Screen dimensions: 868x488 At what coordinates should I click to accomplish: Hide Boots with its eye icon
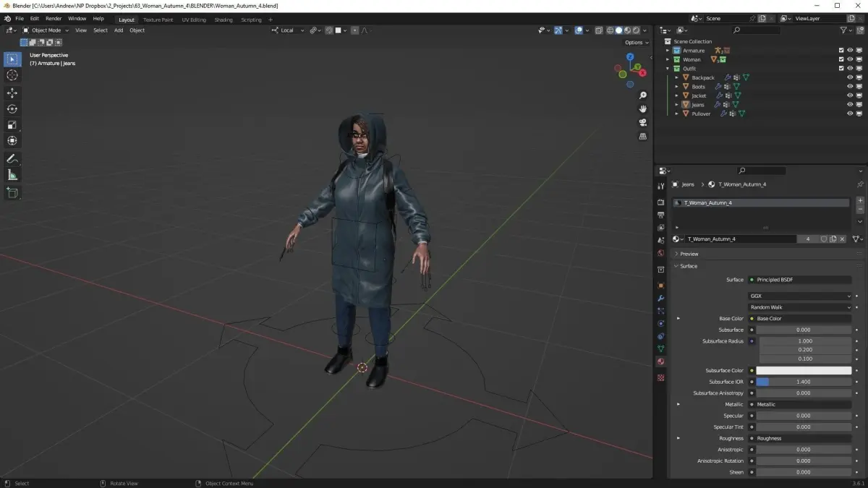coord(850,87)
